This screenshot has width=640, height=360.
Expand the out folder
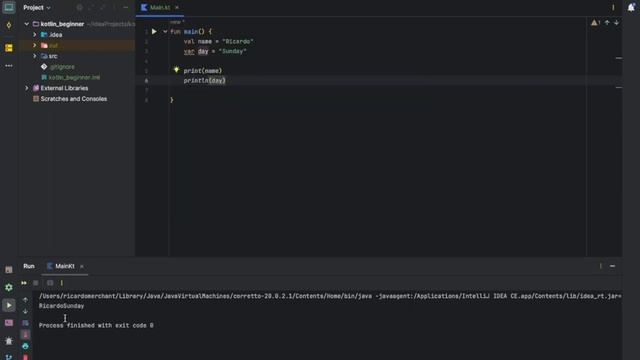pos(35,45)
